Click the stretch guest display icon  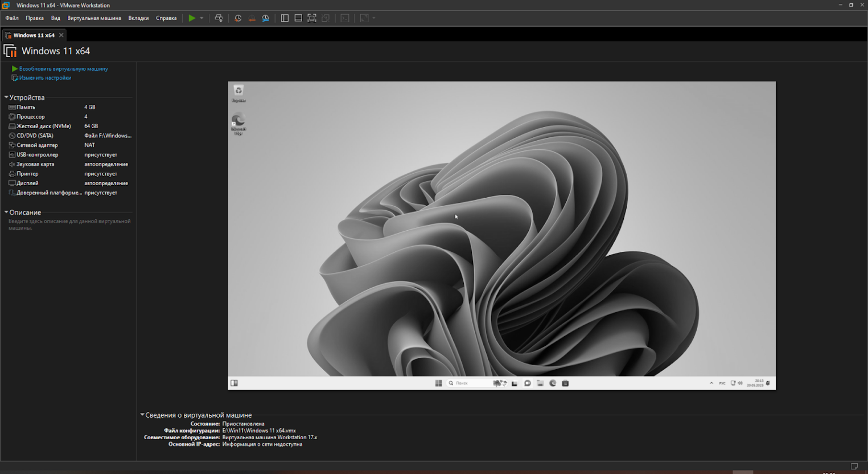pyautogui.click(x=364, y=18)
